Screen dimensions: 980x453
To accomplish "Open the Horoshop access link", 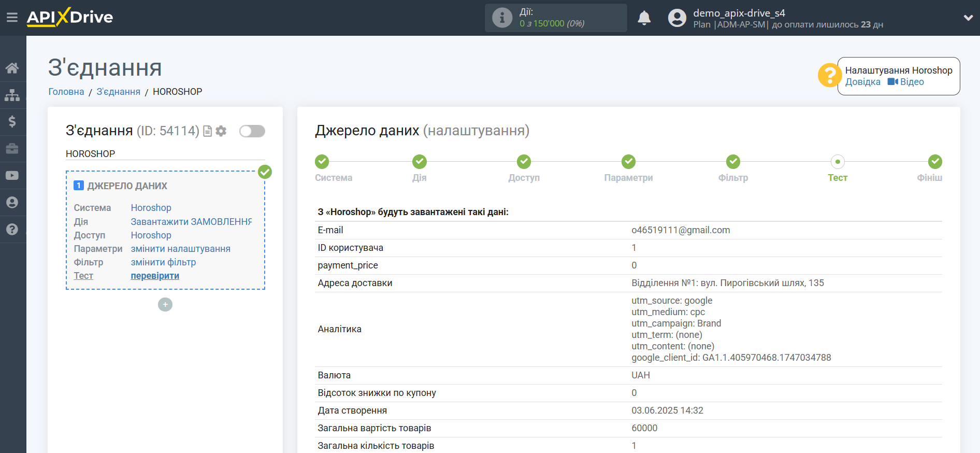I will [151, 235].
